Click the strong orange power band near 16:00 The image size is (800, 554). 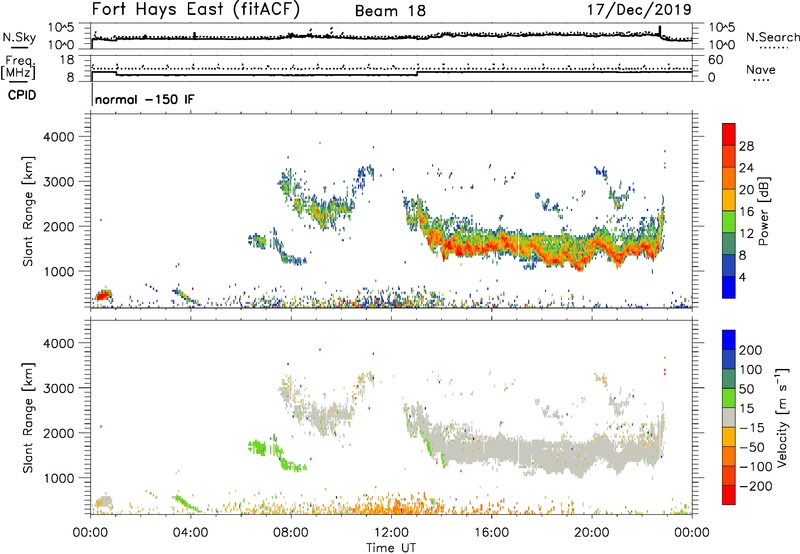pyautogui.click(x=492, y=244)
